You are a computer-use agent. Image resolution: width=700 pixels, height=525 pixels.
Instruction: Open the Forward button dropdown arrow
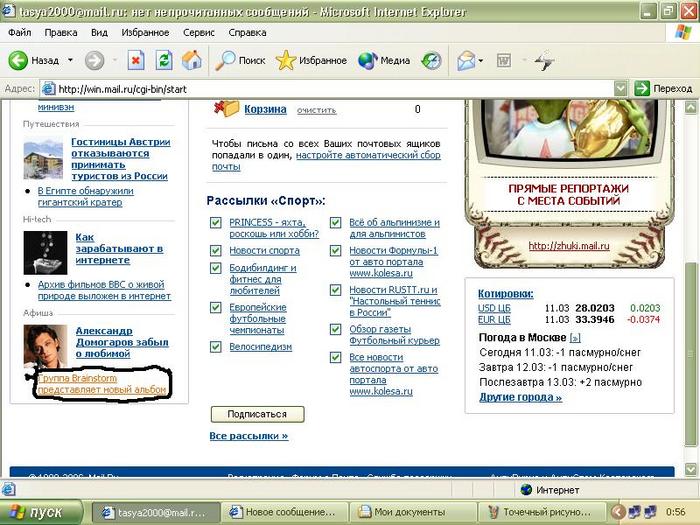(114, 60)
